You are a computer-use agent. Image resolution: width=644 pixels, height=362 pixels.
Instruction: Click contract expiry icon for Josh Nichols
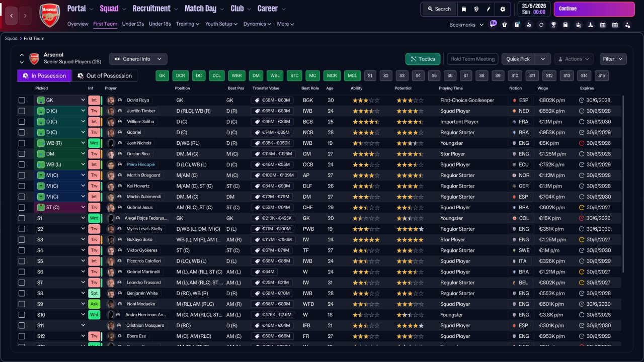pos(582,143)
